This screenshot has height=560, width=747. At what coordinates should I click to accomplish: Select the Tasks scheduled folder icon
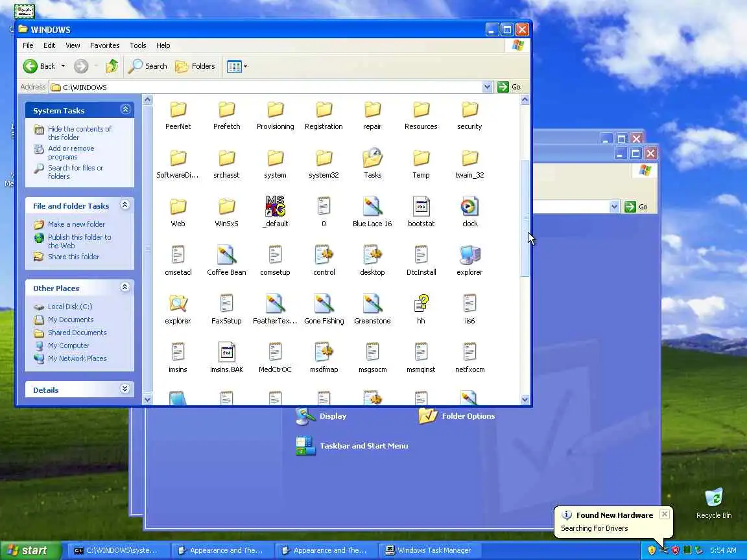click(373, 159)
